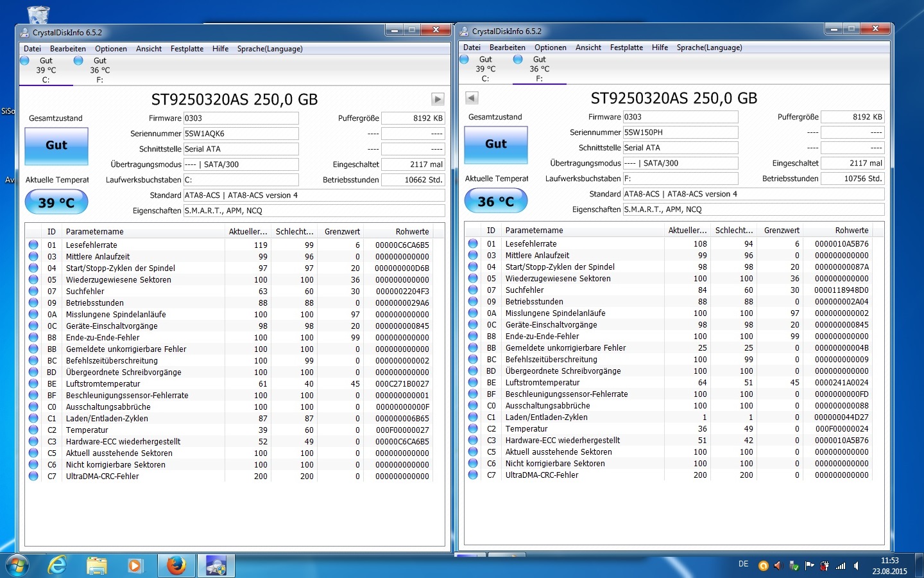The width and height of the screenshot is (924, 578).
Task: Click Laden/Entladen-Zyklen status orb in right window
Action: pyautogui.click(x=473, y=417)
